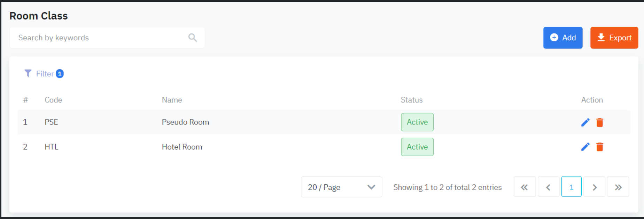Go to the next page
This screenshot has height=219, width=644.
coord(595,187)
